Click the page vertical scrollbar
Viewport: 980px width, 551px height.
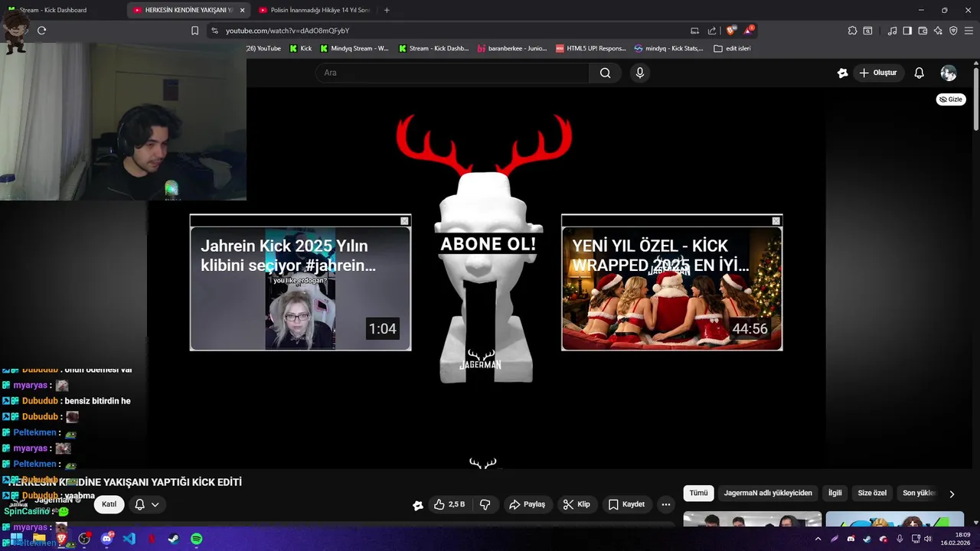[x=976, y=99]
